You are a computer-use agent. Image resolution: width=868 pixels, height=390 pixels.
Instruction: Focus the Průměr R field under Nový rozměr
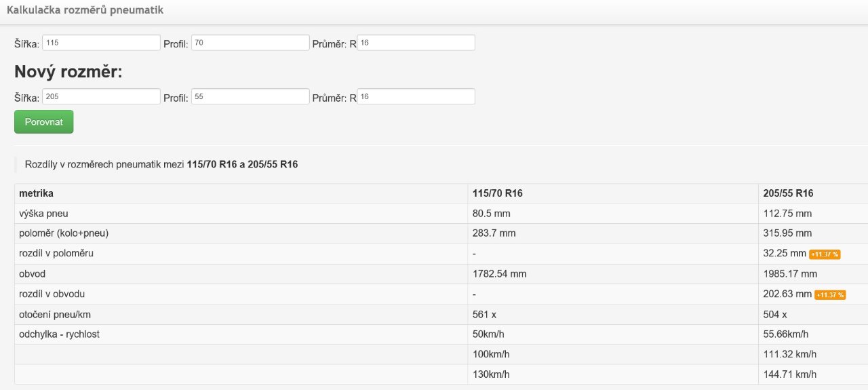[416, 97]
